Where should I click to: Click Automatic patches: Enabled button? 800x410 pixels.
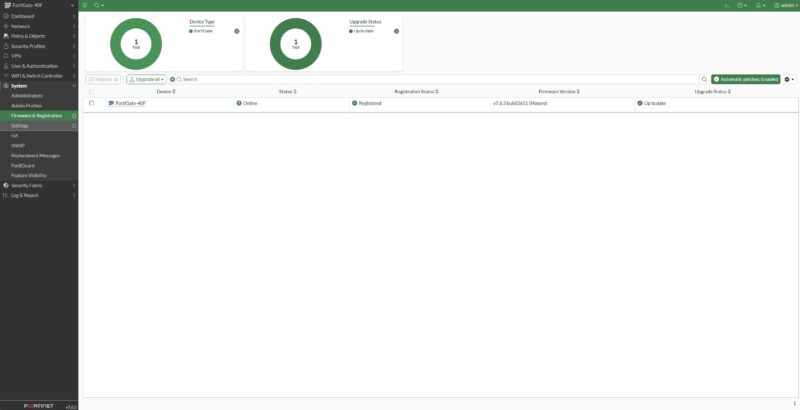point(745,80)
